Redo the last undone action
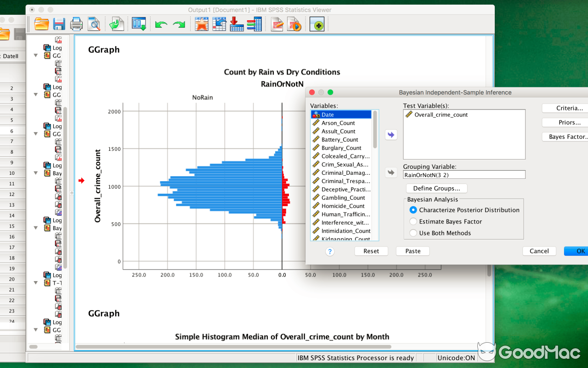This screenshot has width=588, height=368. point(179,23)
